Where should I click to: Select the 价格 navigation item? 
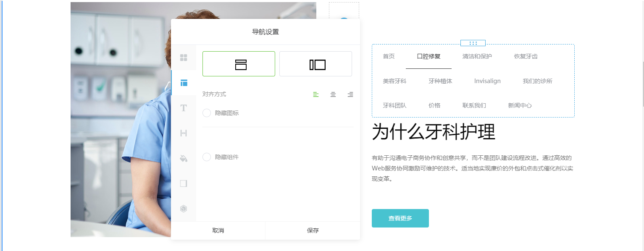434,105
